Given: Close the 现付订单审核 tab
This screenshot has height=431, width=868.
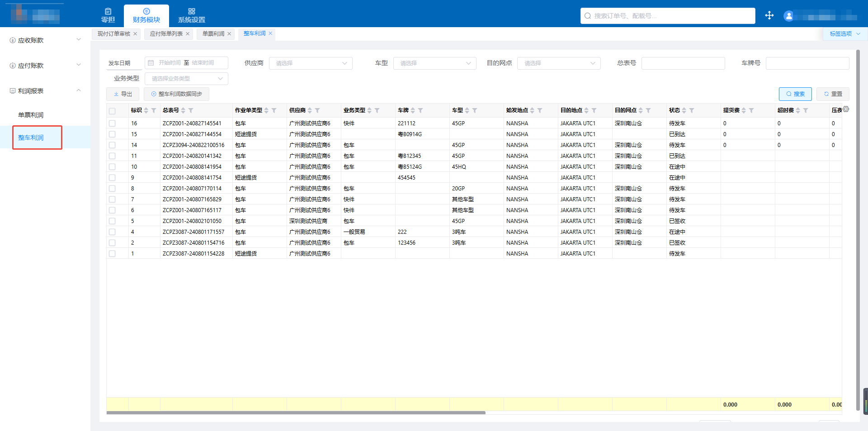Looking at the screenshot, I should (x=135, y=34).
